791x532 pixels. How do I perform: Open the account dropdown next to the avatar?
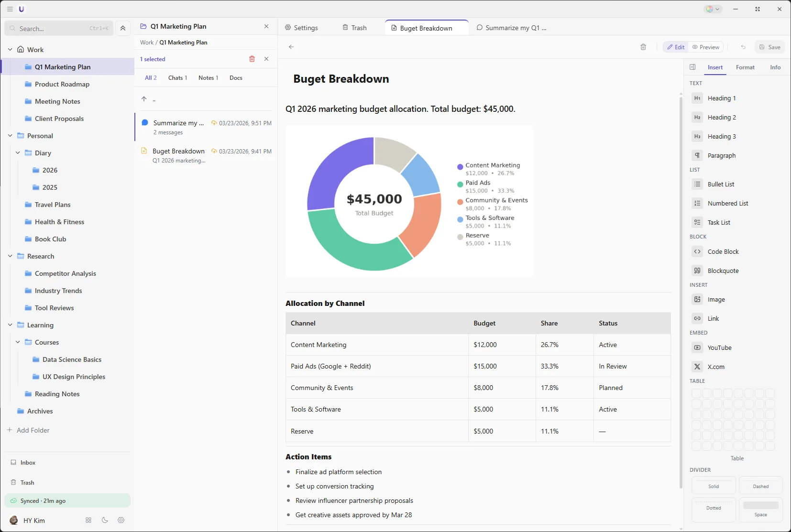pyautogui.click(x=718, y=9)
